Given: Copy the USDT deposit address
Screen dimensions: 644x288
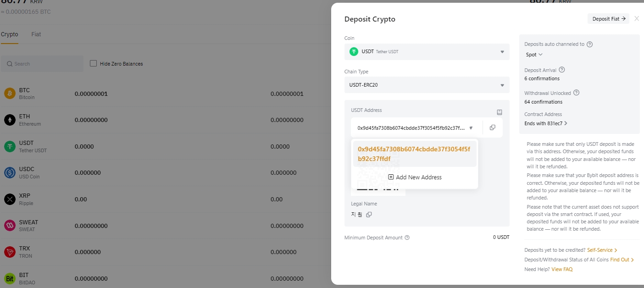Looking at the screenshot, I should click(493, 127).
